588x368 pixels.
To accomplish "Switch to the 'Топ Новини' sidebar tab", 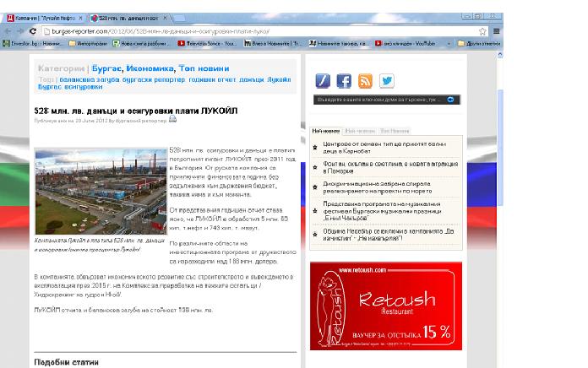I will click(395, 131).
